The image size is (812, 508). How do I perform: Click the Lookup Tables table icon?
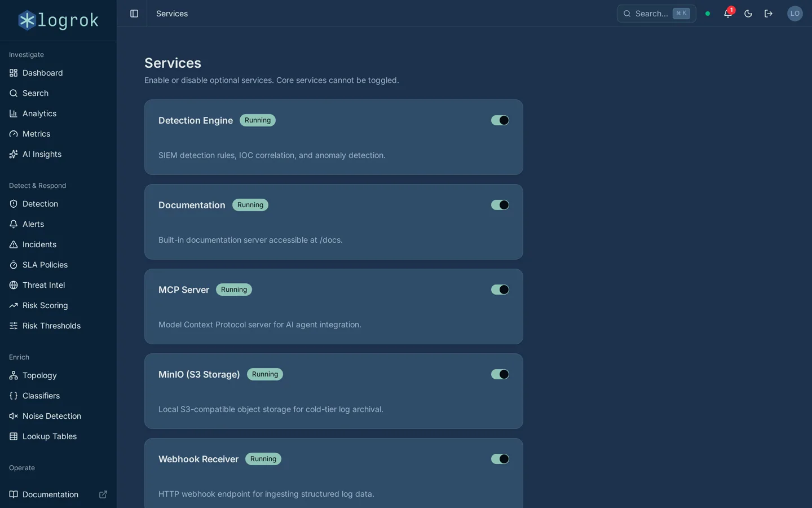pyautogui.click(x=14, y=436)
